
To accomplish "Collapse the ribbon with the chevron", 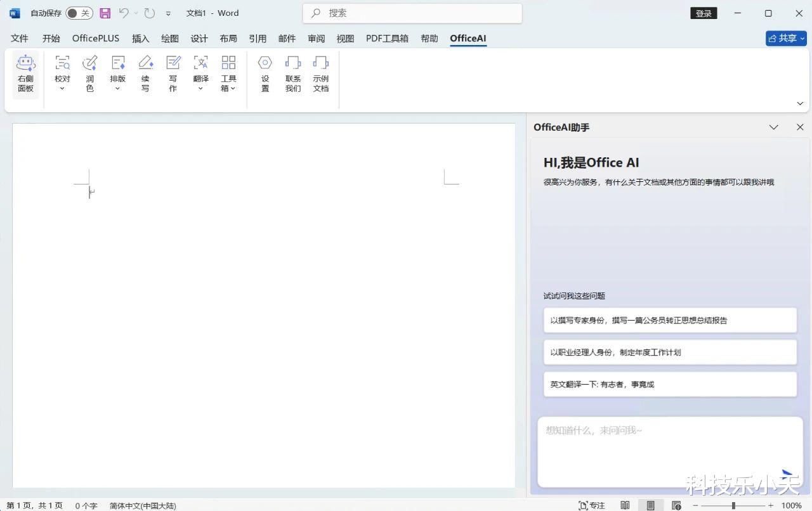I will (x=800, y=103).
